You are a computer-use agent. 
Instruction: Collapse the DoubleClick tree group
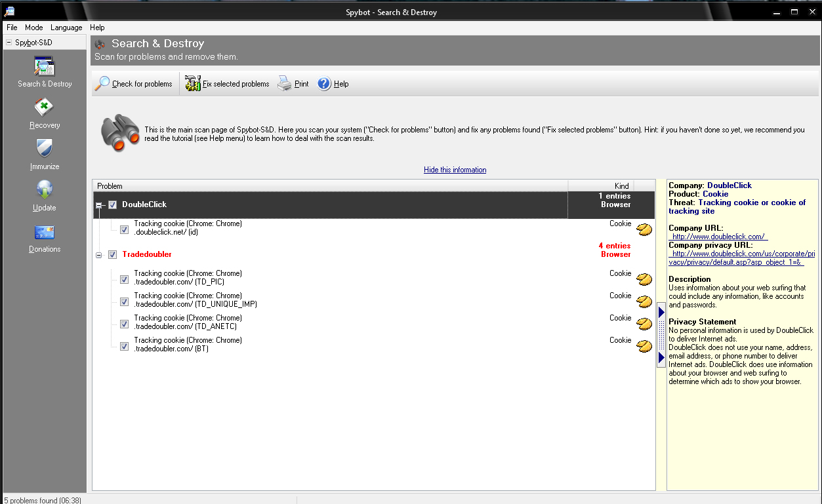point(99,205)
